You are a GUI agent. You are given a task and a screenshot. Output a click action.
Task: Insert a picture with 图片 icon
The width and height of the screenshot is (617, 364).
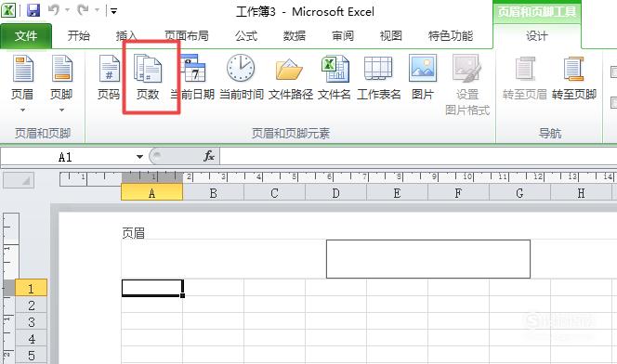click(423, 78)
